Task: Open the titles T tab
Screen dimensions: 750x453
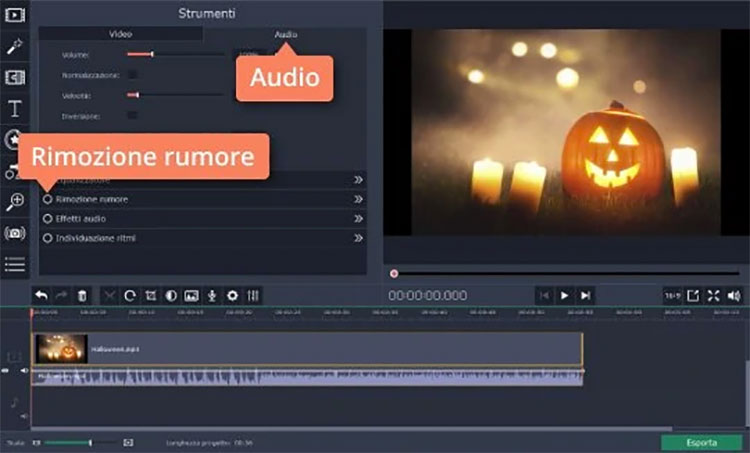Action: (15, 109)
